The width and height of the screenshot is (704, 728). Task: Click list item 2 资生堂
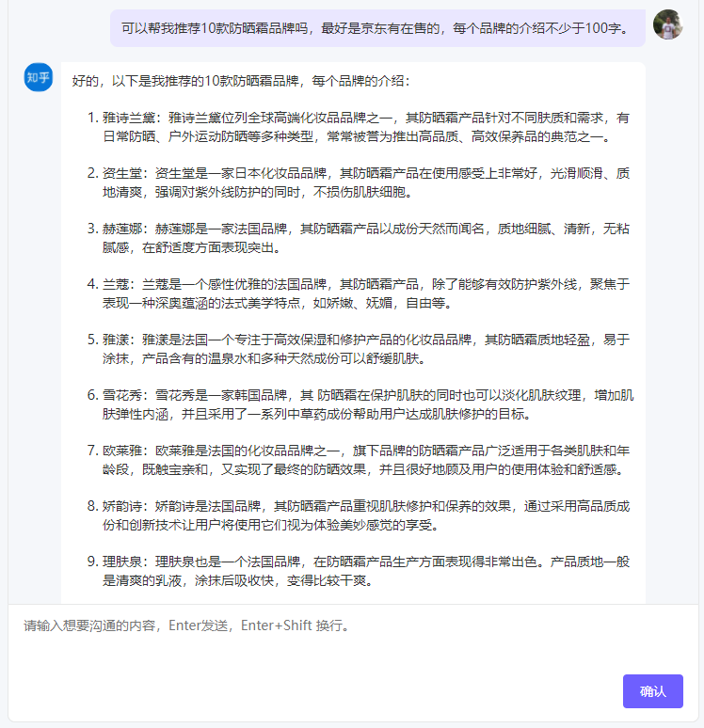click(358, 182)
